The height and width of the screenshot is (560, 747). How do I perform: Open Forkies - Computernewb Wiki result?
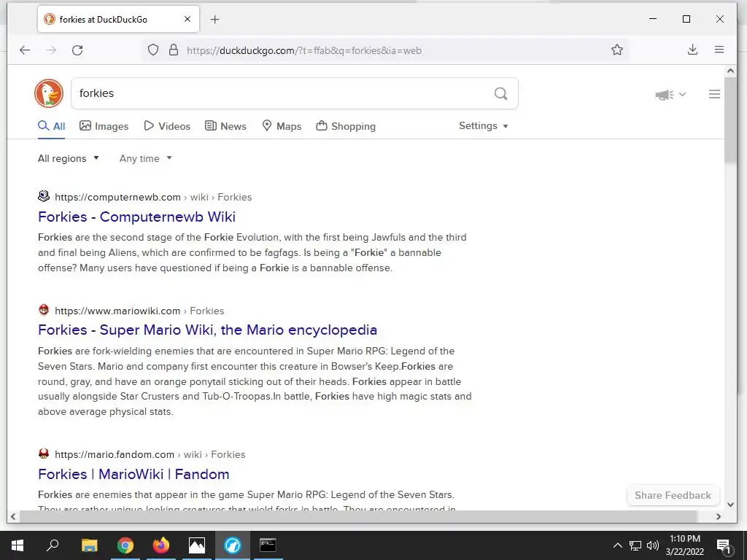136,217
